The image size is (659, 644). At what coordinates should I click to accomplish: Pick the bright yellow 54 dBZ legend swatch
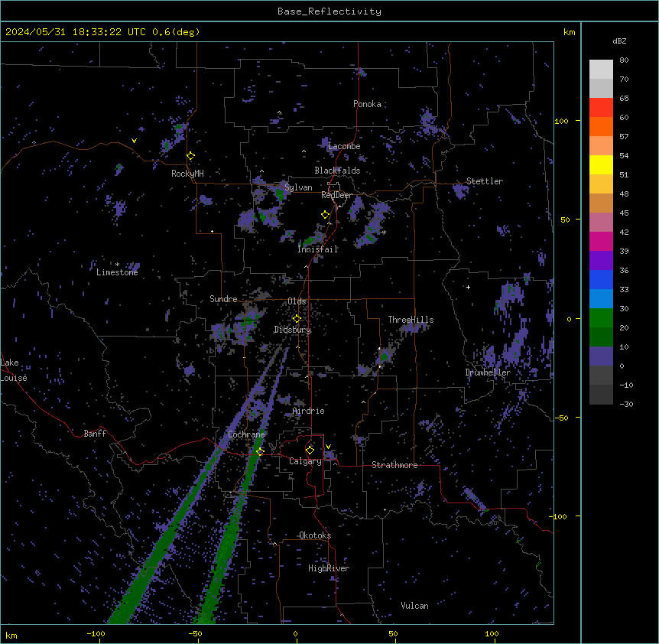tap(601, 164)
